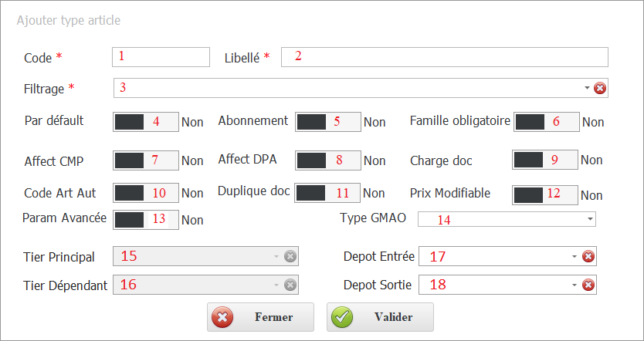The height and width of the screenshot is (341, 644).
Task: Clear the Depot Sortie selection
Action: coord(588,285)
